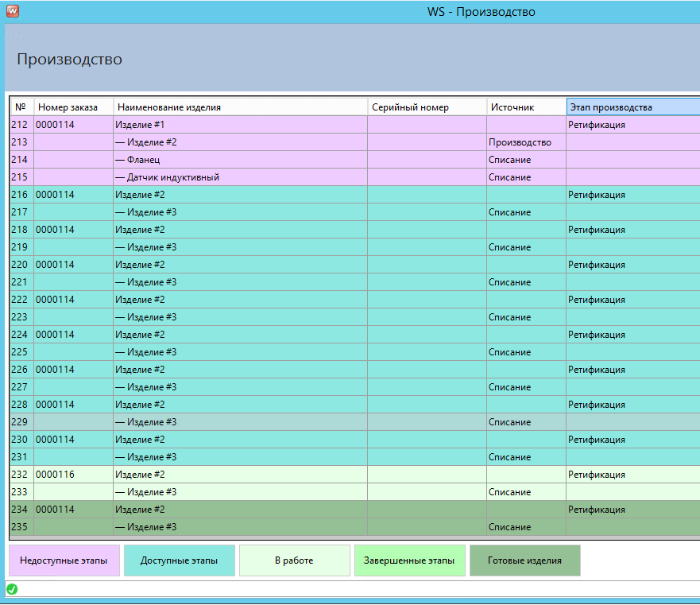This screenshot has height=605, width=700.
Task: Select the — Изделие #3 cell in row 217
Action: click(241, 212)
